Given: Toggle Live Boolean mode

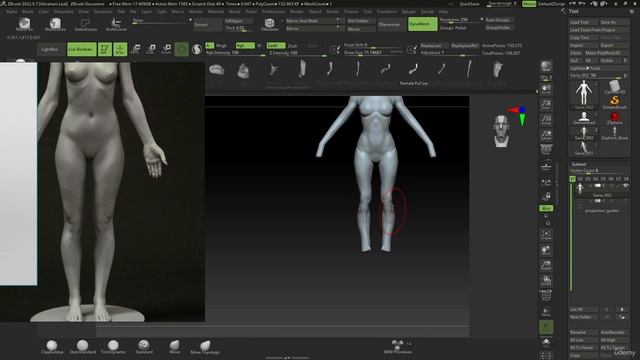Looking at the screenshot, I should 82,49.
